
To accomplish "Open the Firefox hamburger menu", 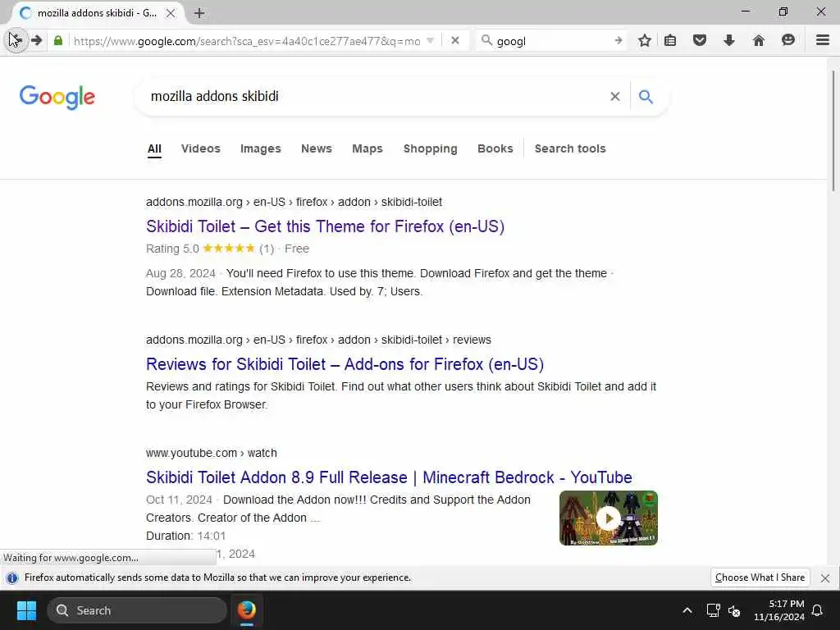I will coord(822,40).
